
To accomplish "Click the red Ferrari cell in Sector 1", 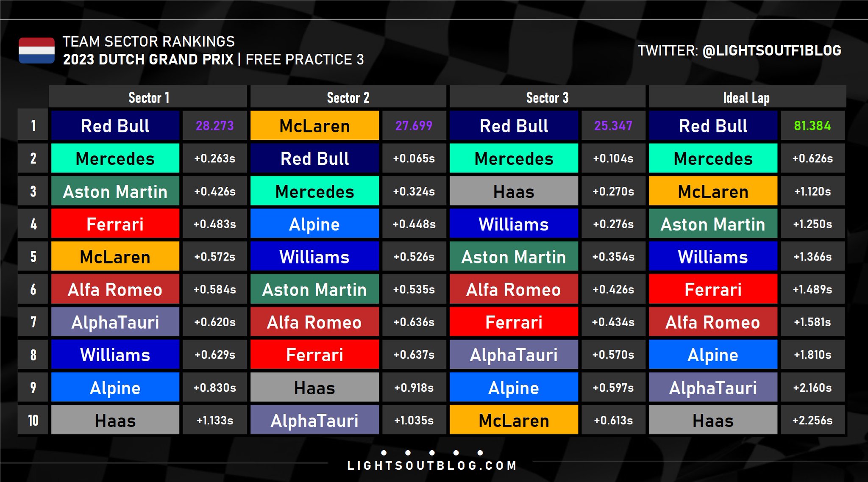I will [115, 224].
